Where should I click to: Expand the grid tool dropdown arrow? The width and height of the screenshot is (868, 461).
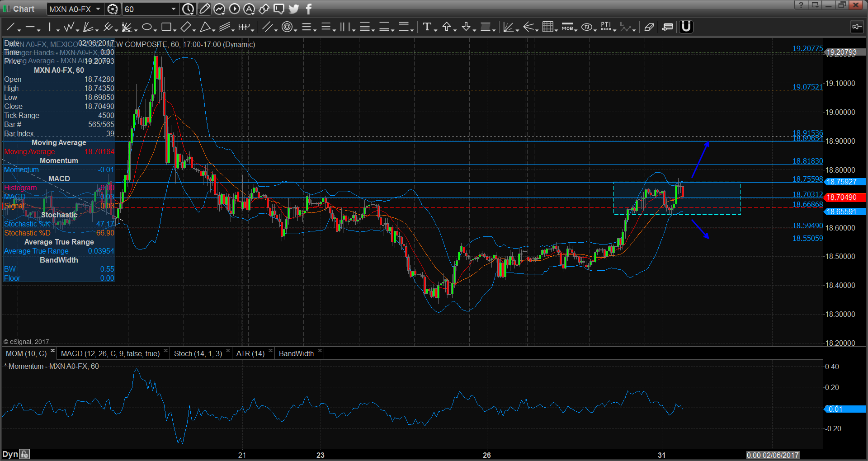[x=556, y=30]
